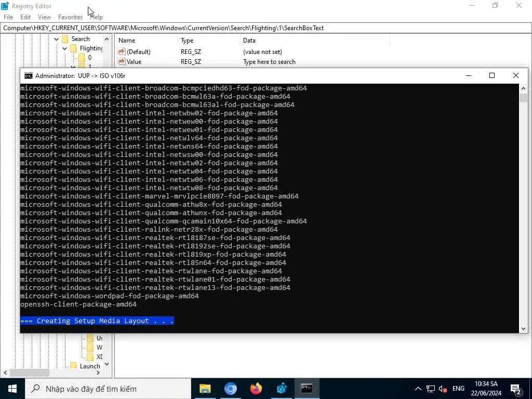
Task: Select the Search folder icon in tree
Action: click(65, 39)
